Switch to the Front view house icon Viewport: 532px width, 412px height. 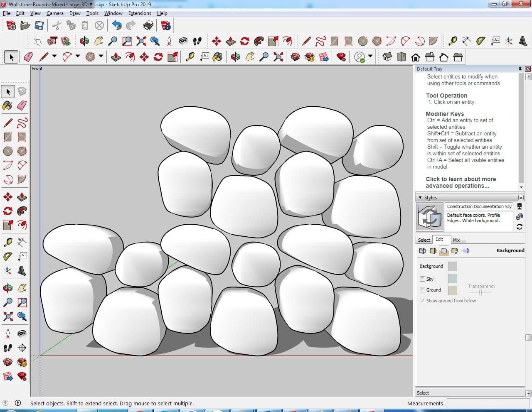click(415, 57)
